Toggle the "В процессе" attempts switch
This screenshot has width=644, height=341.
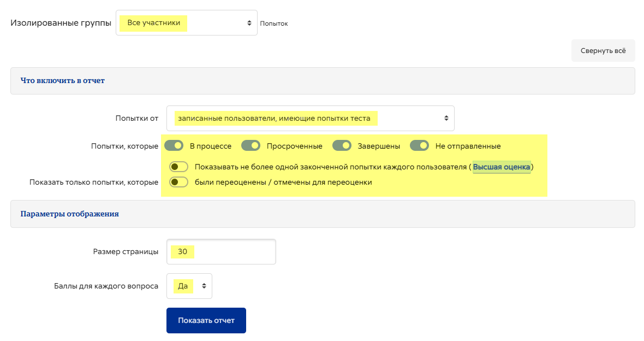[x=174, y=145]
